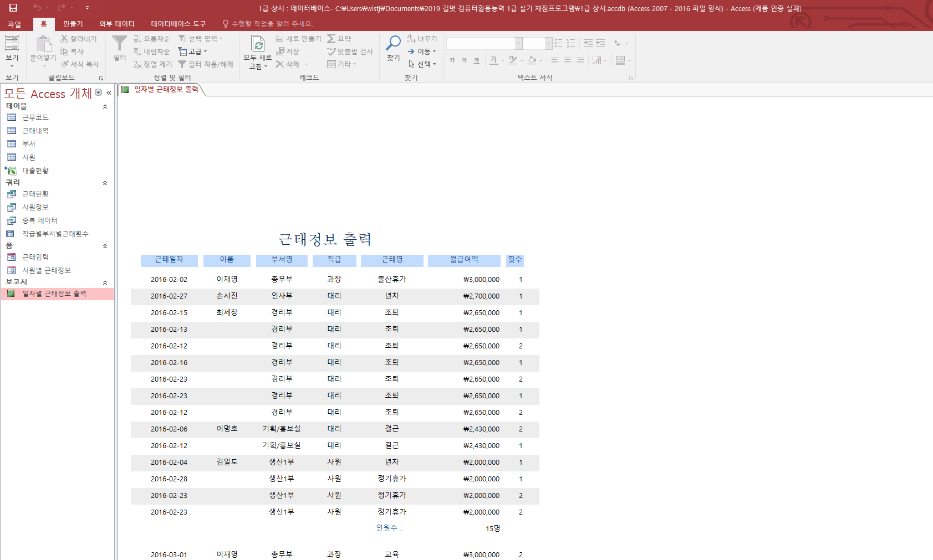The image size is (933, 560).
Task: Click the 찾기 (Find) magnifier icon
Action: point(393,43)
